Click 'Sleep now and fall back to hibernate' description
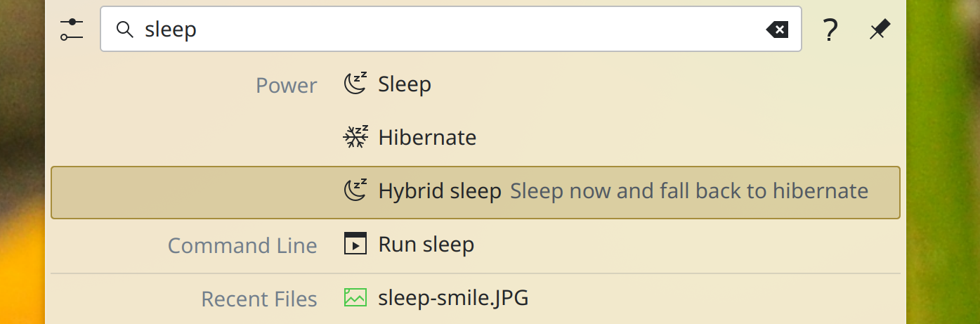 pyautogui.click(x=689, y=191)
